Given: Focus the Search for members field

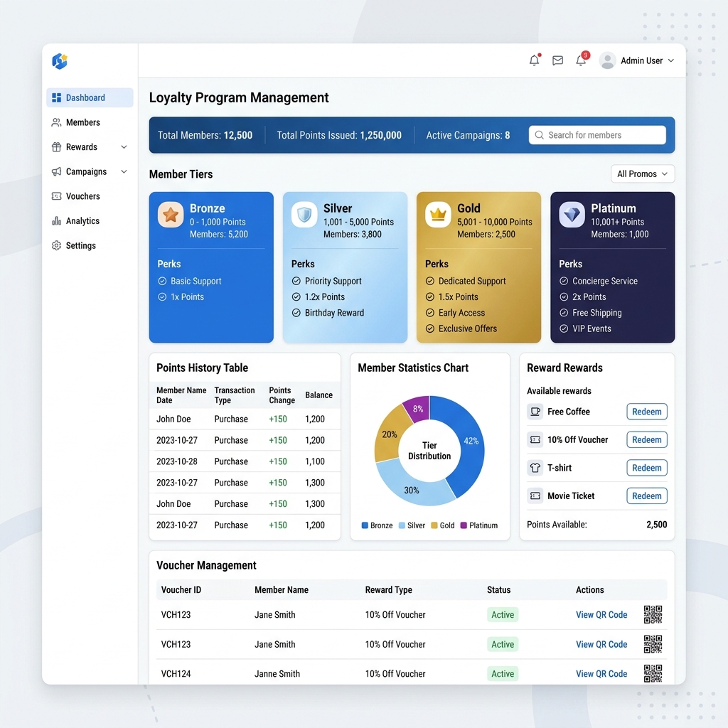Looking at the screenshot, I should click(x=597, y=135).
